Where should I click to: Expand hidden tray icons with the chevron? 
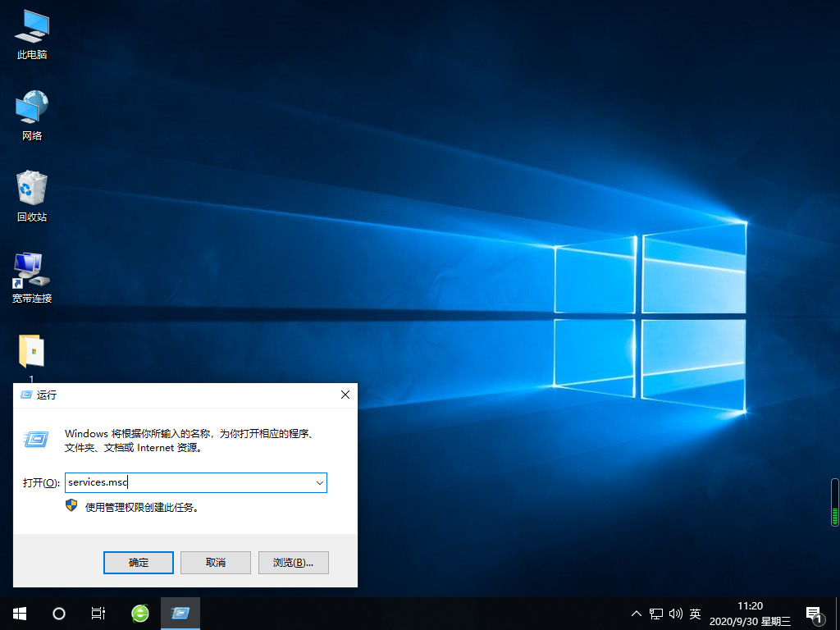pos(637,613)
